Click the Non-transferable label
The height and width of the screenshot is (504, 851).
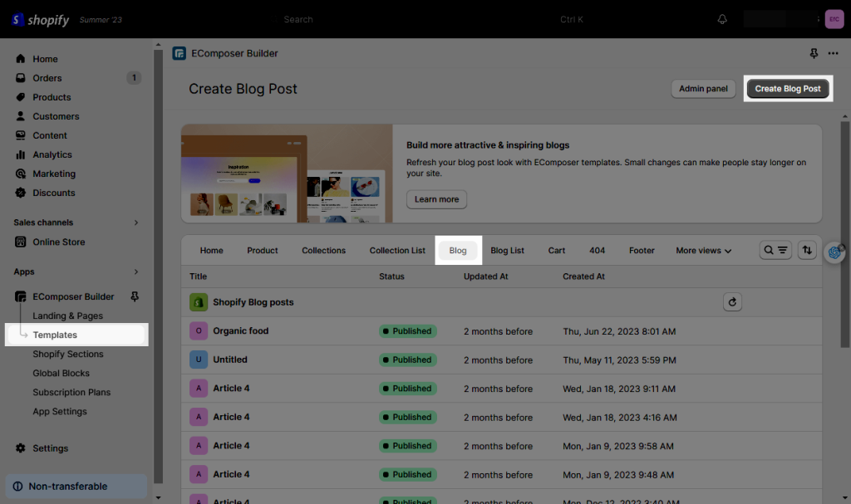click(68, 486)
